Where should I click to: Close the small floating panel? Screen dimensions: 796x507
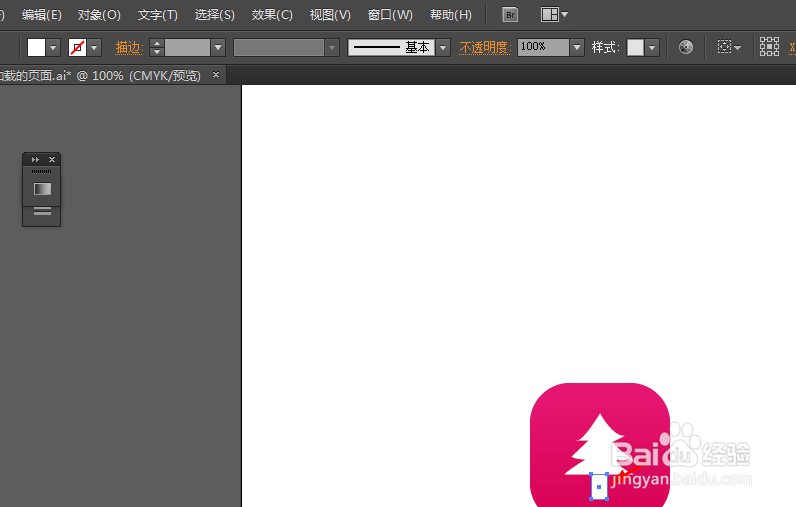(x=52, y=159)
